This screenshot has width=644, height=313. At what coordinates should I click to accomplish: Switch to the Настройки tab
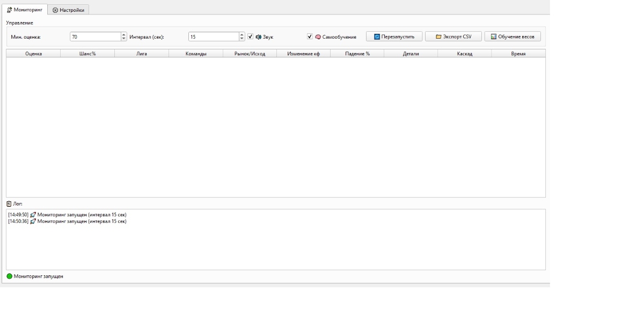68,10
